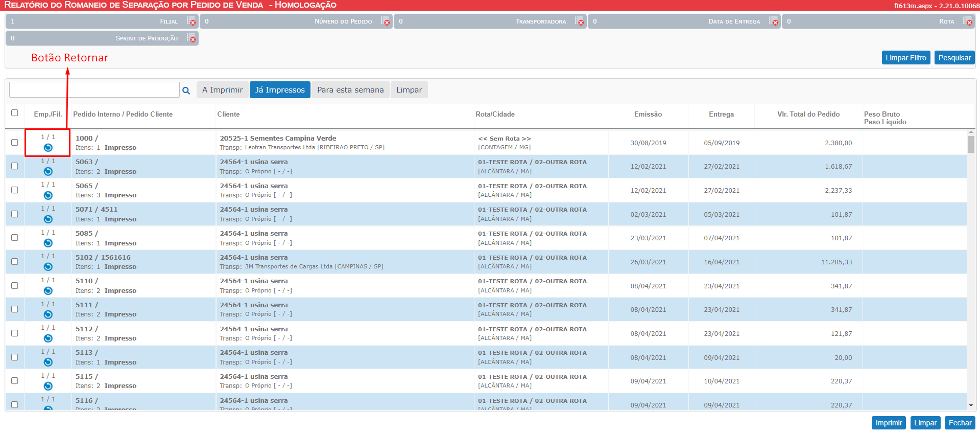This screenshot has width=980, height=432.
Task: Clear the Número do Pedido filter icon
Action: pos(385,21)
